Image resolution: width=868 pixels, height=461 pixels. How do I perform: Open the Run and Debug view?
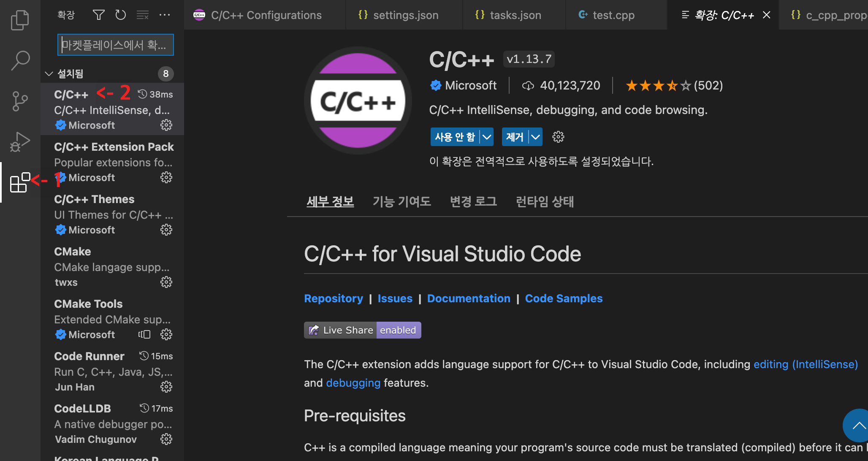20,142
